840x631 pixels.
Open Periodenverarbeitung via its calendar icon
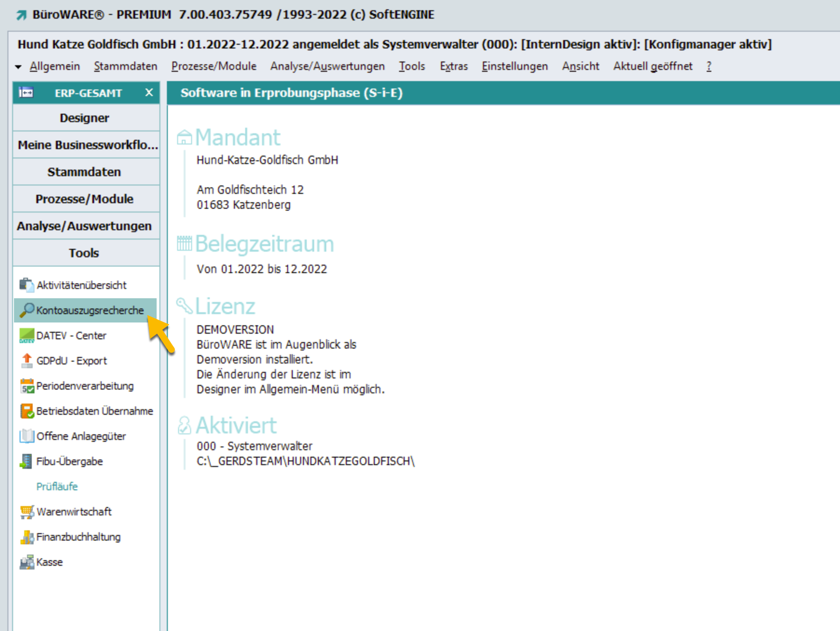coord(27,386)
